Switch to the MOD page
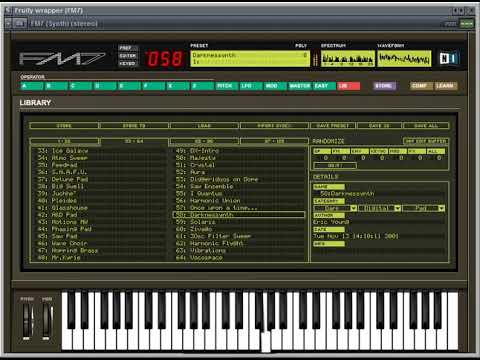480x360 pixels. [275, 86]
